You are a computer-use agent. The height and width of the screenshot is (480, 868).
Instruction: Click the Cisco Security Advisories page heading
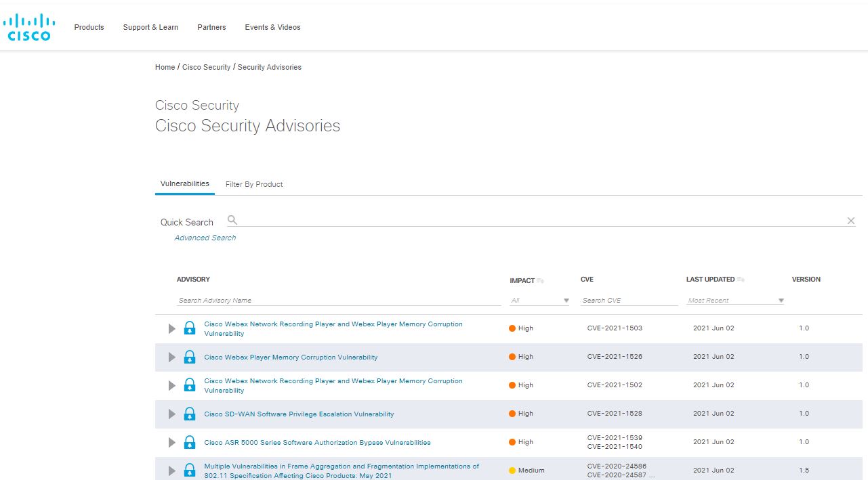pos(248,126)
